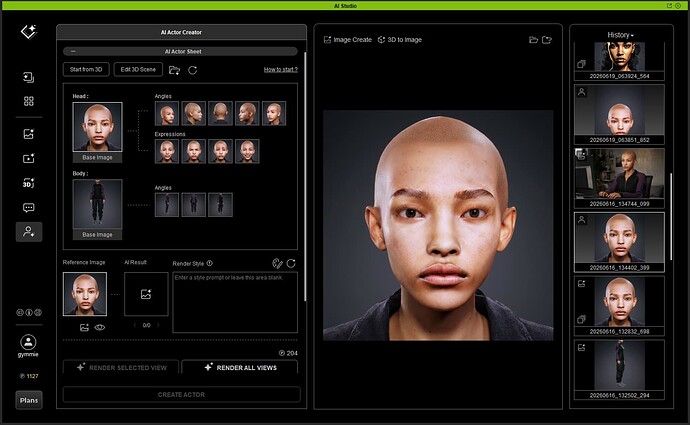Focus the Render Style prompt text field
Image resolution: width=690 pixels, height=425 pixels.
tap(235, 302)
